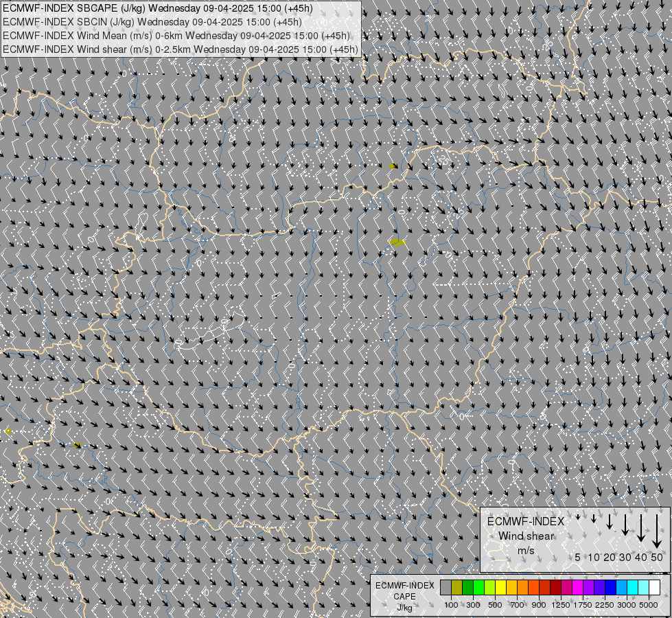Image resolution: width=672 pixels, height=618 pixels.
Task: Click the '30' label under wind shear arrows
Action: 625,557
